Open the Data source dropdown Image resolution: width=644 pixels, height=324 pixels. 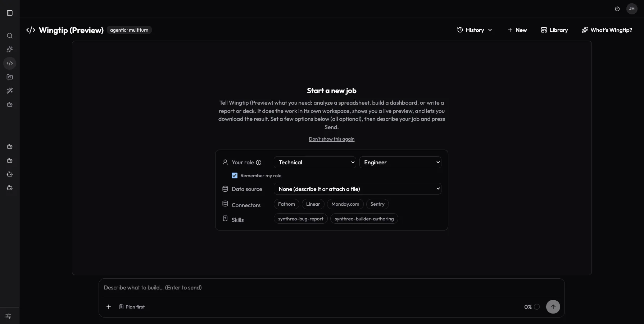pyautogui.click(x=358, y=189)
